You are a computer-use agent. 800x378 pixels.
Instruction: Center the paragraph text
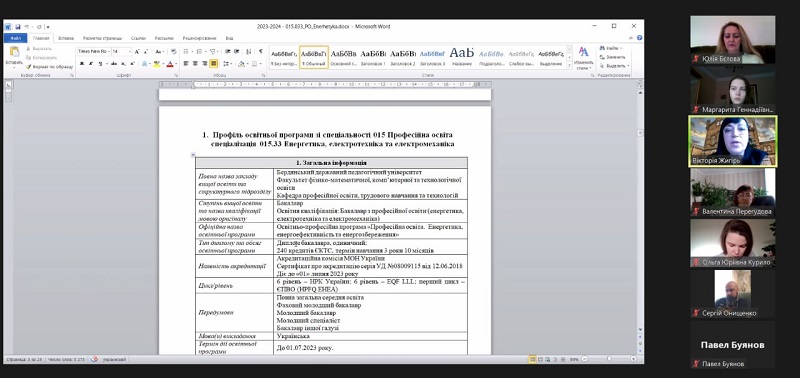coord(195,64)
